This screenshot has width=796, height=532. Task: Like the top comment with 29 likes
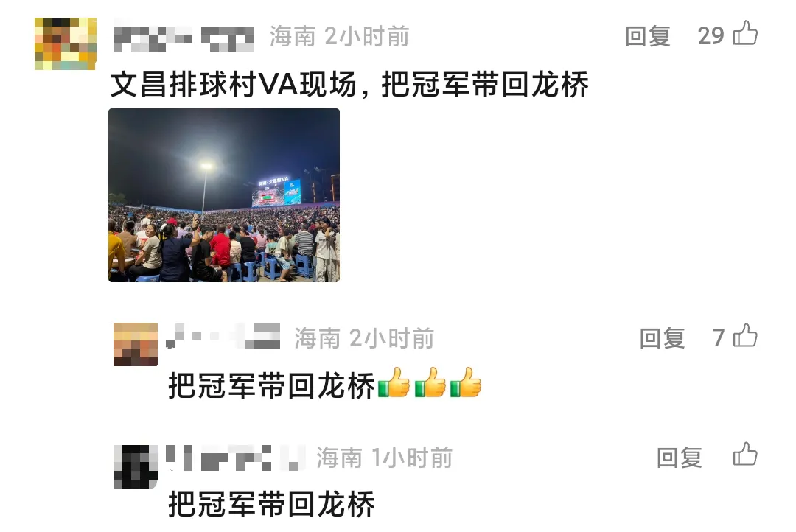pyautogui.click(x=745, y=33)
